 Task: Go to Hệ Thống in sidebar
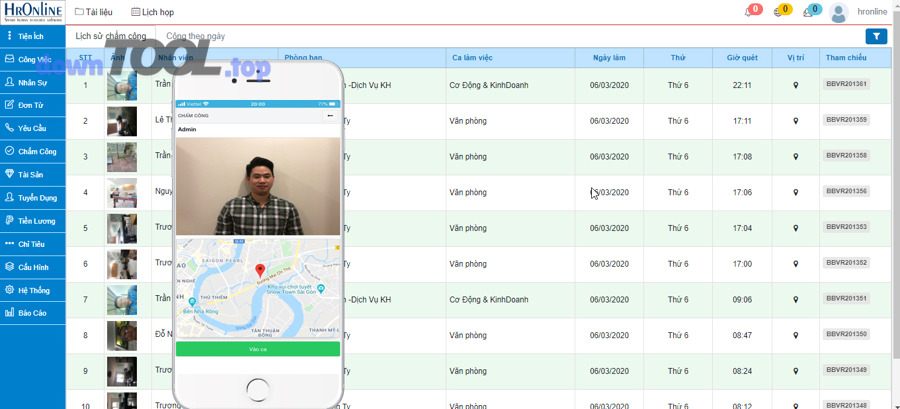click(x=32, y=290)
